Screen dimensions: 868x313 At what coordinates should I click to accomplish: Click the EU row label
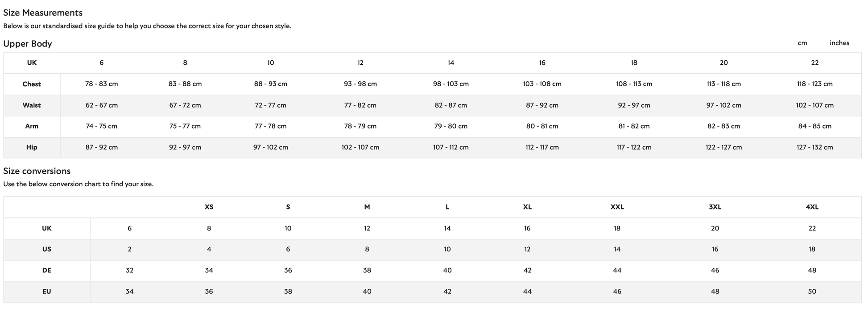46,291
